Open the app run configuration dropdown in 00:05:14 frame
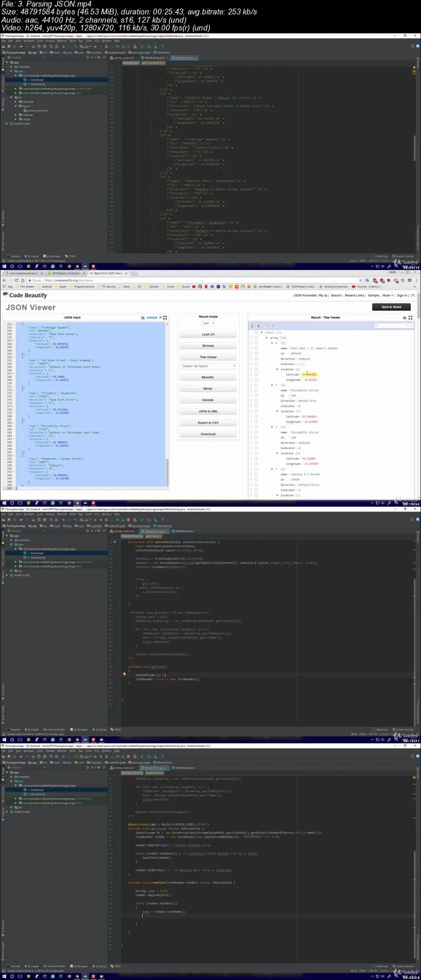 (86, 47)
